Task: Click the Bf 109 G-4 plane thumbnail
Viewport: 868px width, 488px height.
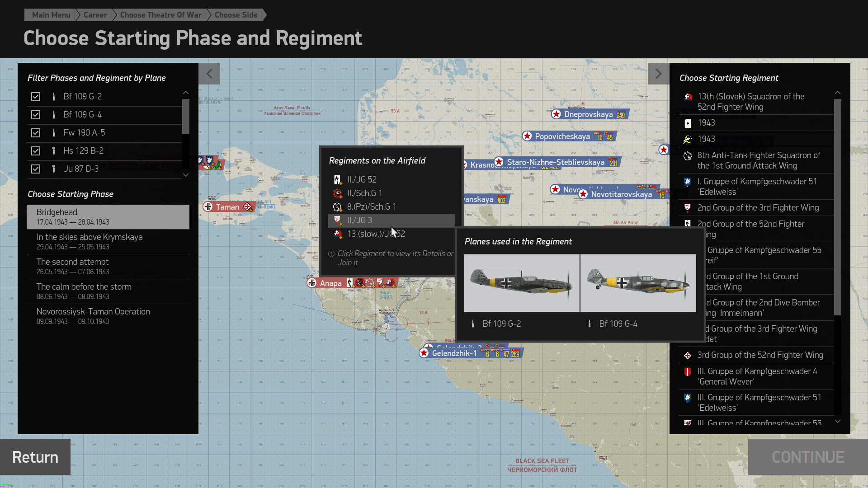Action: click(638, 283)
